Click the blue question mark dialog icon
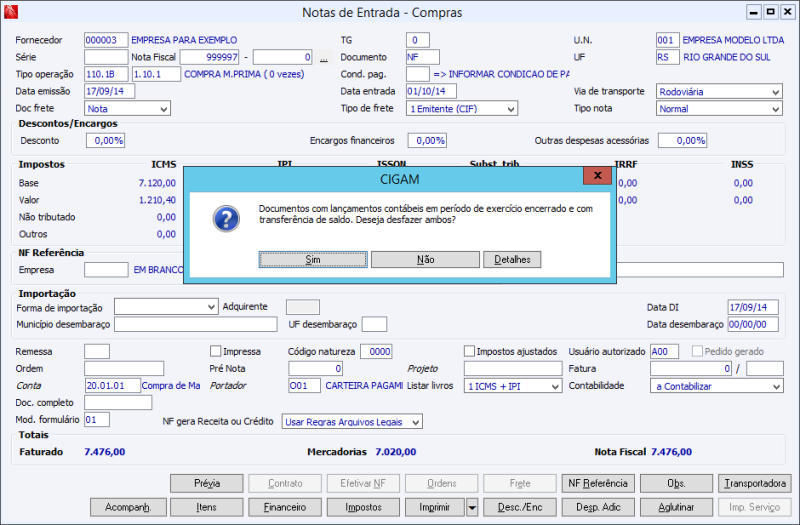This screenshot has height=525, width=800. click(x=226, y=219)
